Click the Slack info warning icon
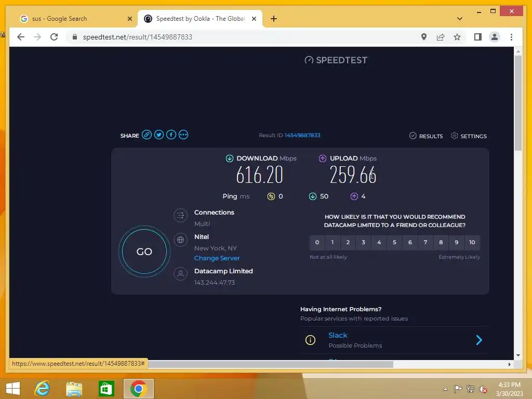532x399 pixels. pos(310,340)
